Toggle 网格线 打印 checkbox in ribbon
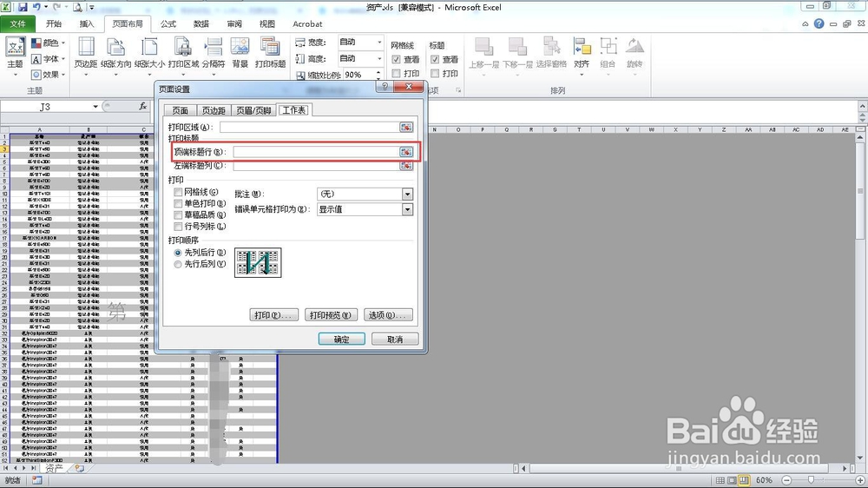Image resolution: width=868 pixels, height=488 pixels. [396, 73]
